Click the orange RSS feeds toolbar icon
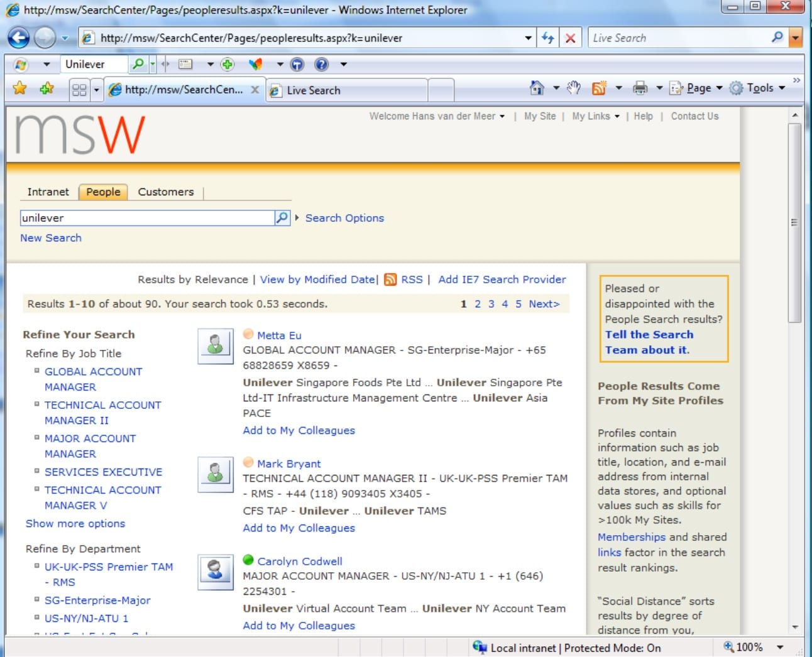This screenshot has width=812, height=657. pos(599,89)
